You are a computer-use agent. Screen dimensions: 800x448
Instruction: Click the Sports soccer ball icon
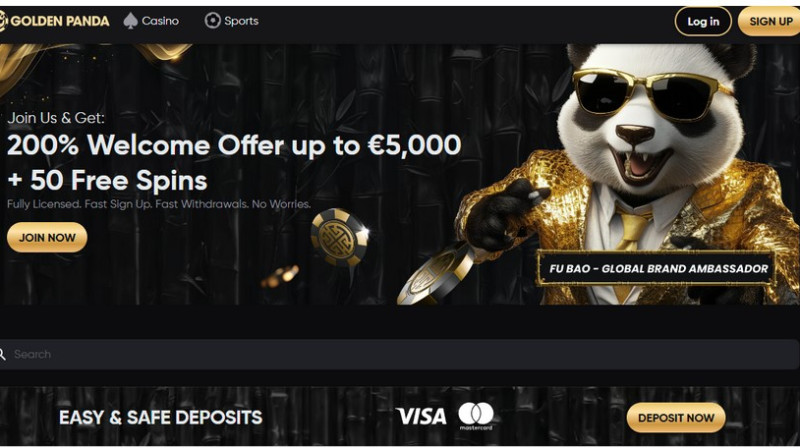point(212,21)
